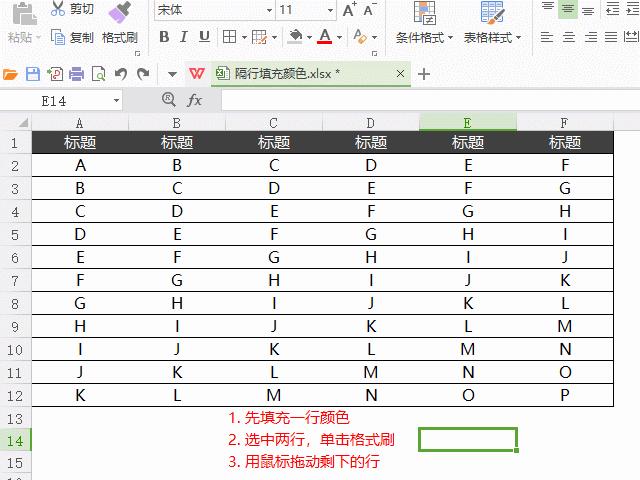Open the clear formatting dropdown arrow
Screen dimensions: 640x480
pyautogui.click(x=374, y=38)
